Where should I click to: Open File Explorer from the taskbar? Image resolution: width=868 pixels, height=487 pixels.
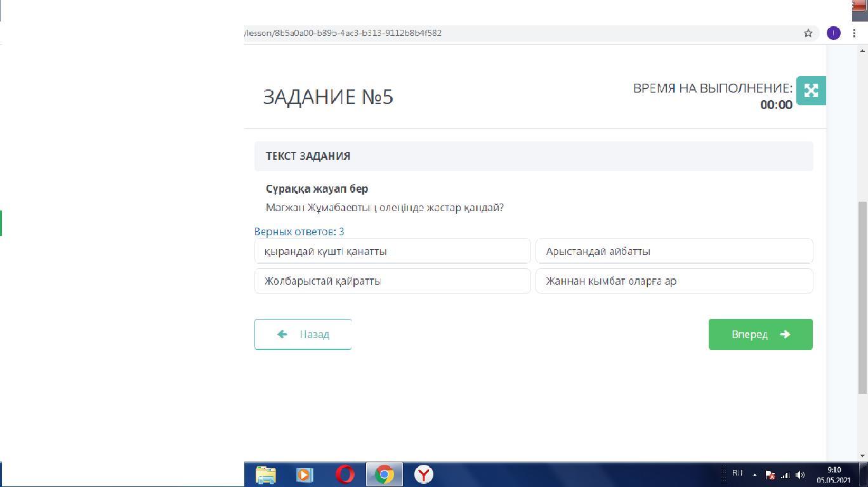click(x=266, y=474)
